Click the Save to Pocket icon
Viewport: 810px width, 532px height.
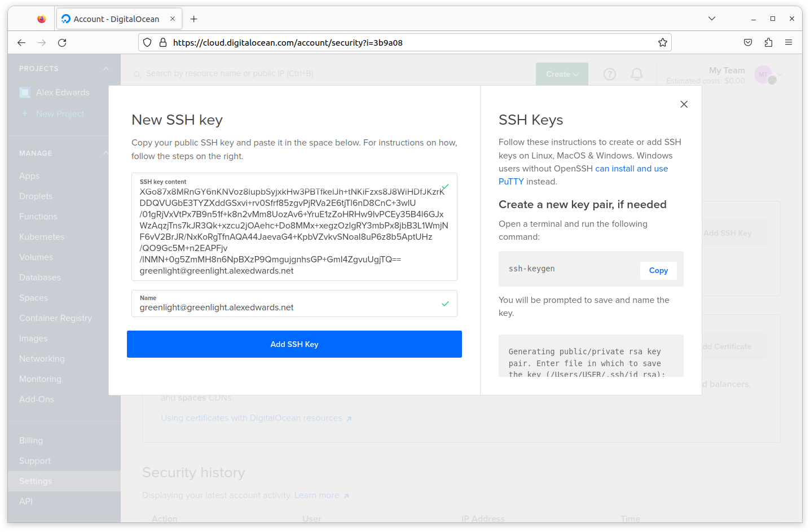pos(747,43)
